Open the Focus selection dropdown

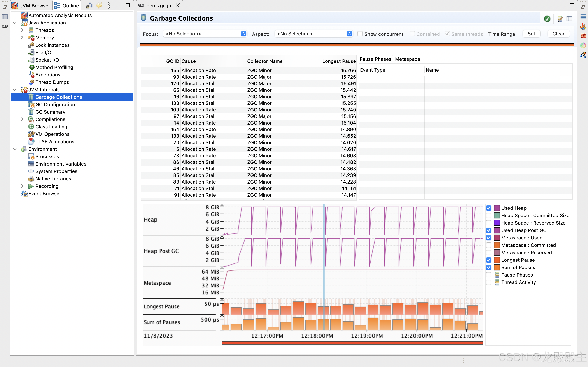click(205, 34)
